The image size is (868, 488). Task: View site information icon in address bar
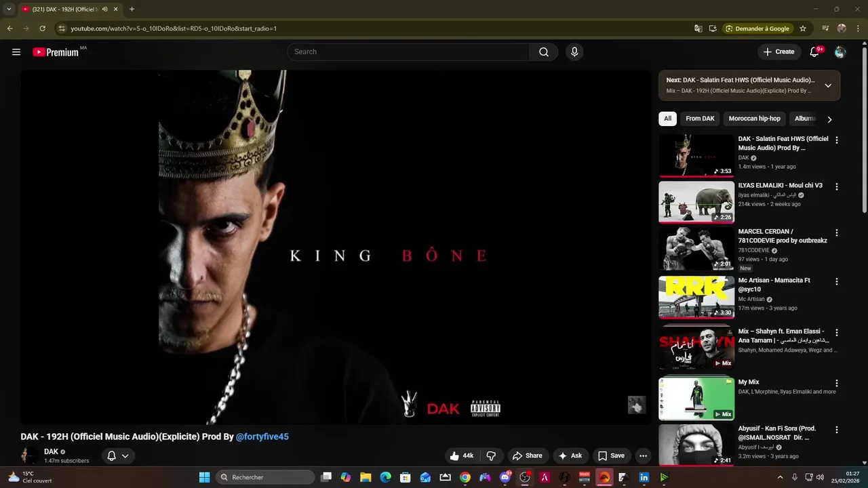62,28
